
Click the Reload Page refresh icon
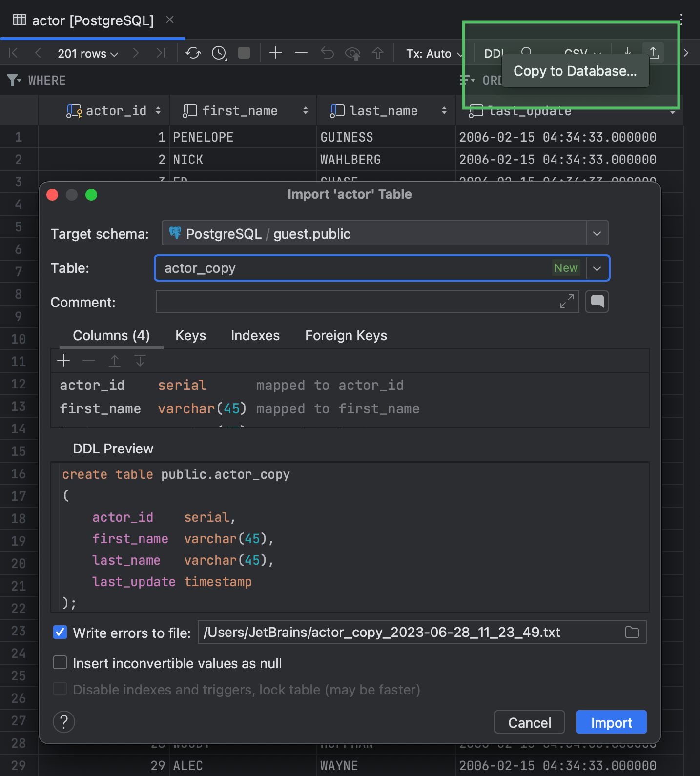tap(193, 53)
